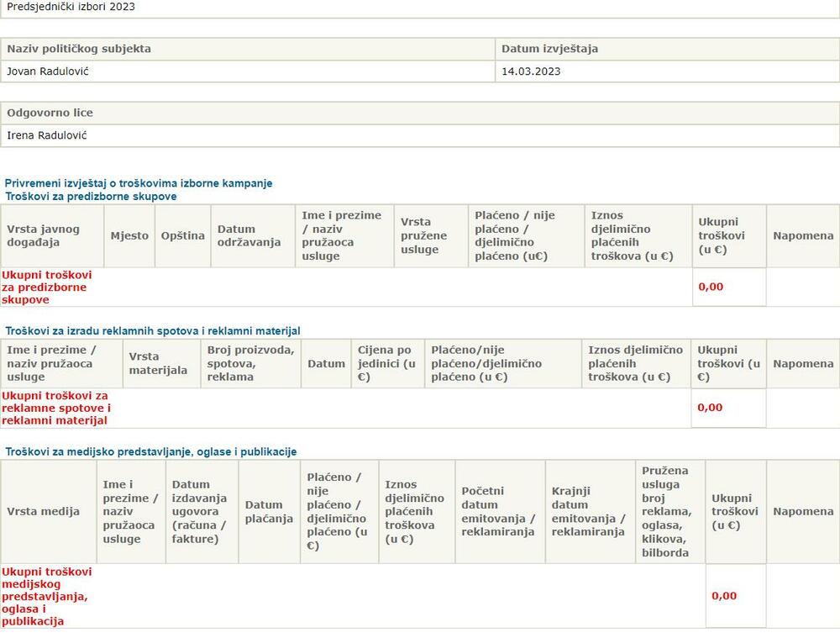
Task: Click the total 0,00 for medijskog predstavljanja
Action: [x=724, y=596]
